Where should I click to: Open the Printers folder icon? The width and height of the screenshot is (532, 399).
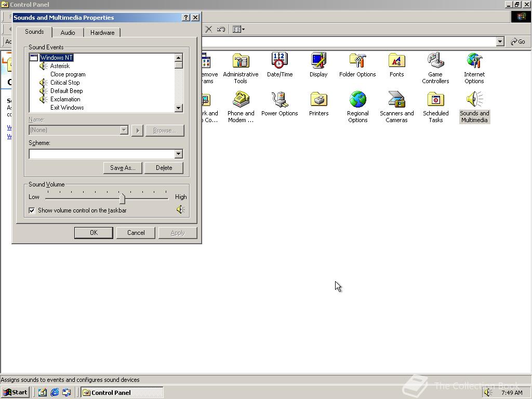click(318, 104)
